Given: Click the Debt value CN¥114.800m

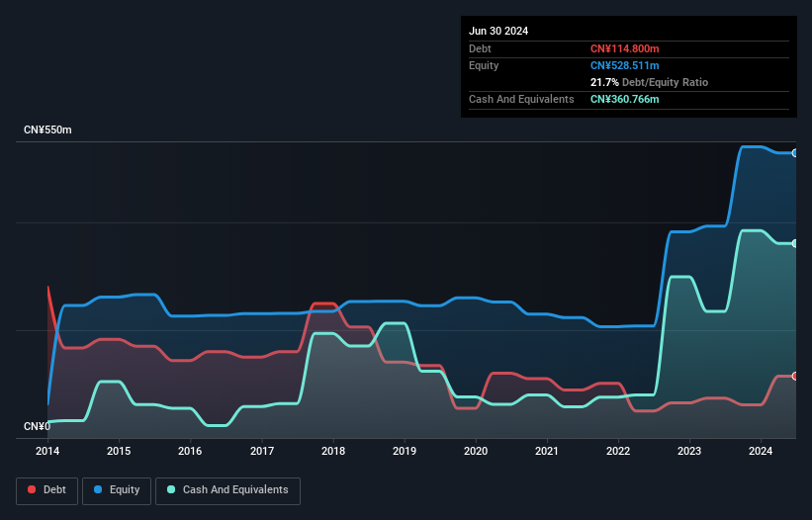Looking at the screenshot, I should coord(624,48).
